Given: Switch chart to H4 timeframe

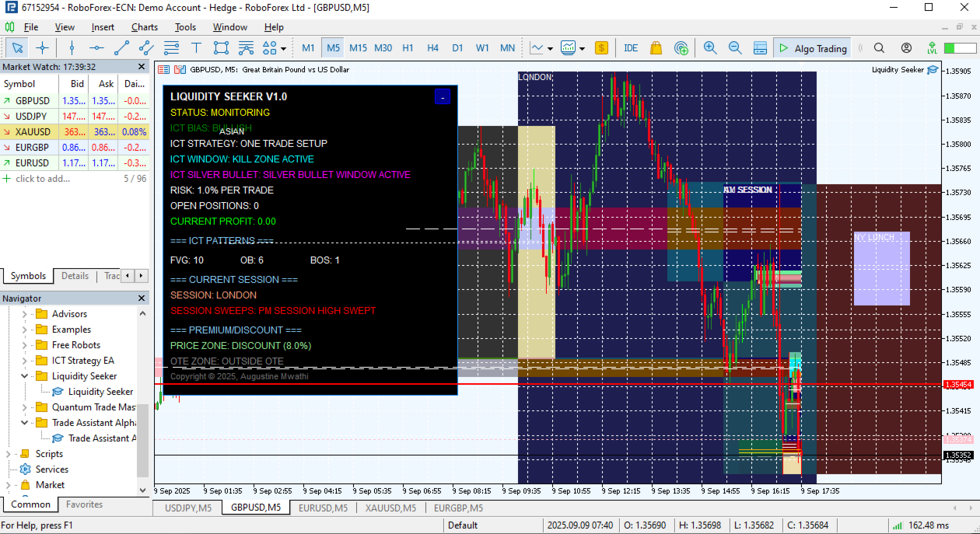Looking at the screenshot, I should pos(432,47).
